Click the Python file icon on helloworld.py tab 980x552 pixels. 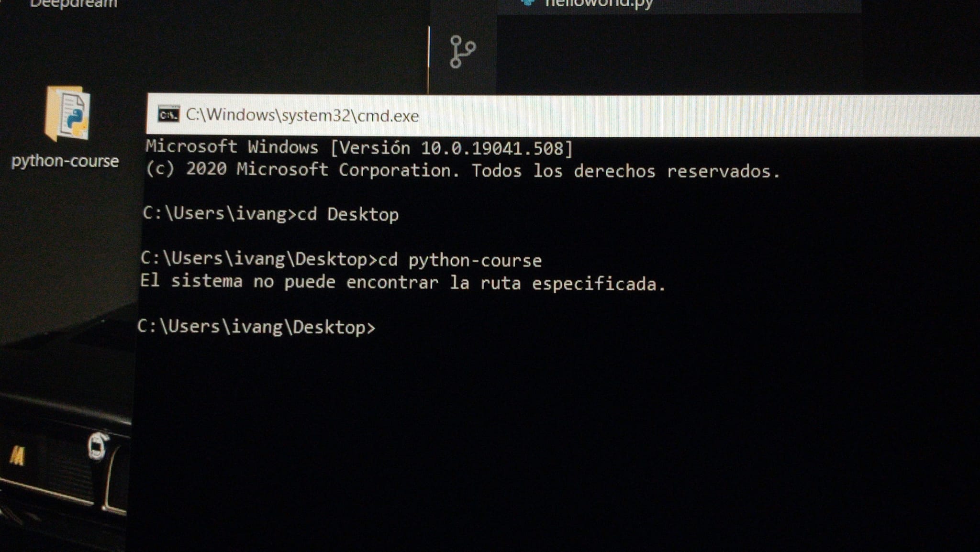528,3
